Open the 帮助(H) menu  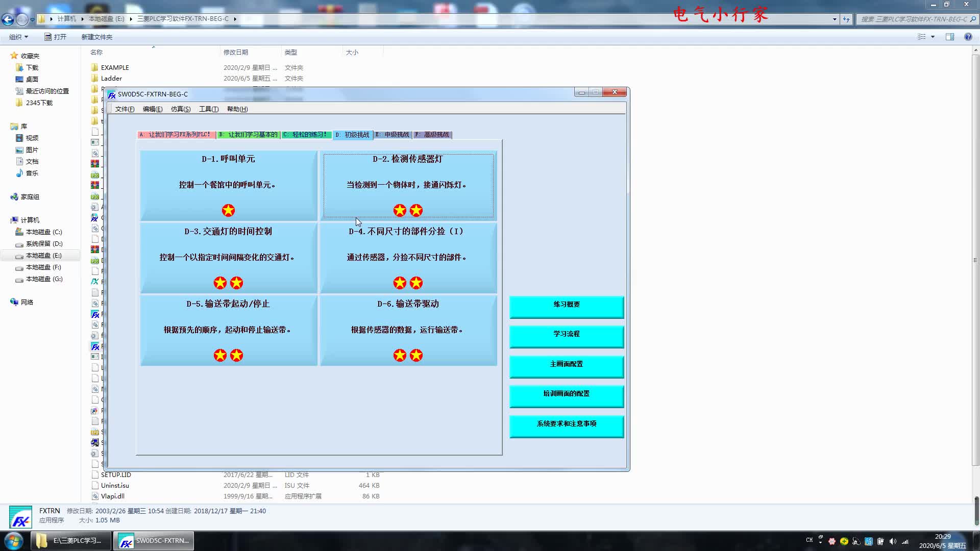tap(237, 109)
